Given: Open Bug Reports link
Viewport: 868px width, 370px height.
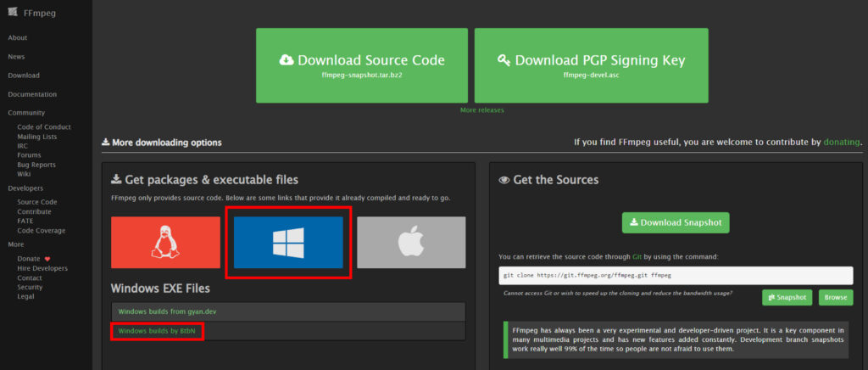Looking at the screenshot, I should coord(36,165).
